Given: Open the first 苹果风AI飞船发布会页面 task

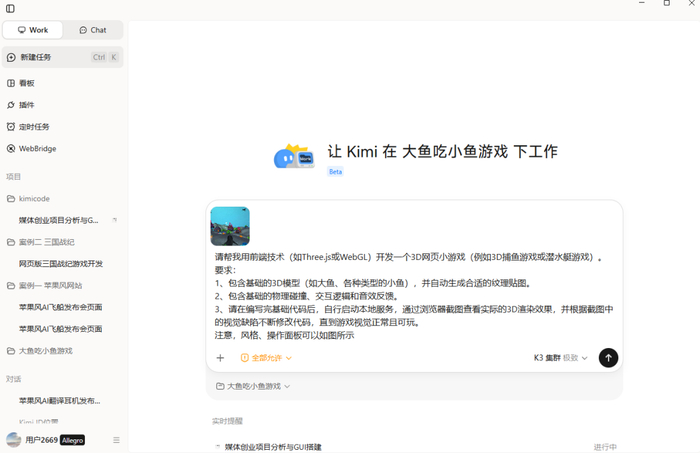Looking at the screenshot, I should (61, 307).
